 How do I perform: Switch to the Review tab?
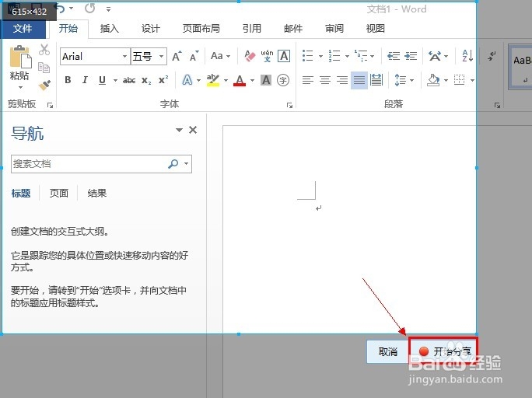pos(334,29)
